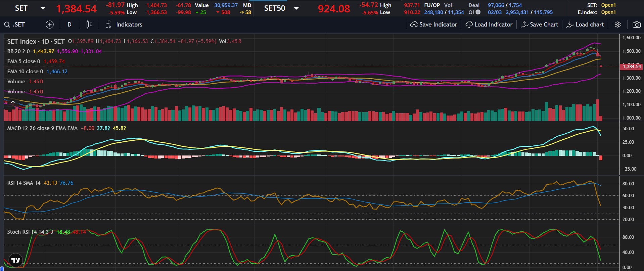Click the SET50 change value -54.72
644x271 pixels.
tap(369, 5)
